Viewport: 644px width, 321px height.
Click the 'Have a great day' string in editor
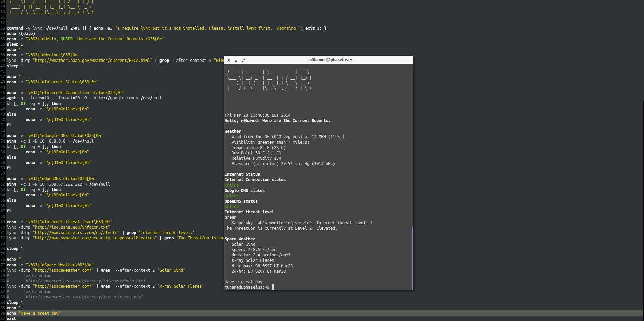pos(40,313)
